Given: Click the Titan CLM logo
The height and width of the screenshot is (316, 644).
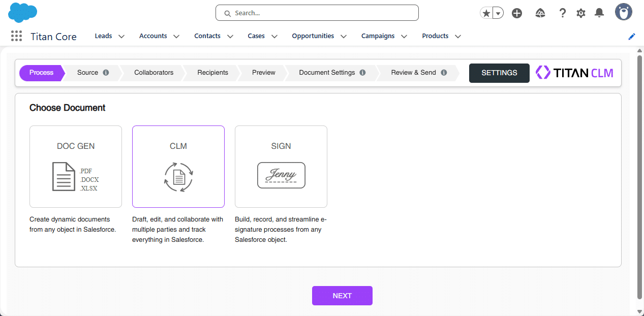Looking at the screenshot, I should tap(574, 73).
